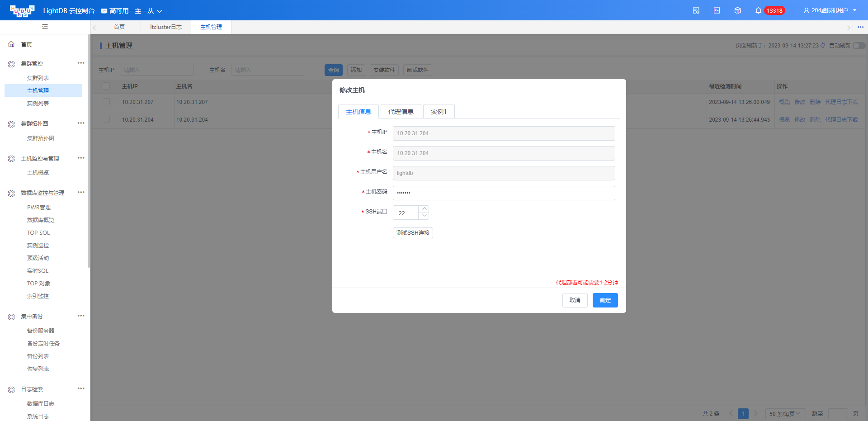Click the 查询 search button
Image resolution: width=868 pixels, height=421 pixels.
click(x=334, y=70)
